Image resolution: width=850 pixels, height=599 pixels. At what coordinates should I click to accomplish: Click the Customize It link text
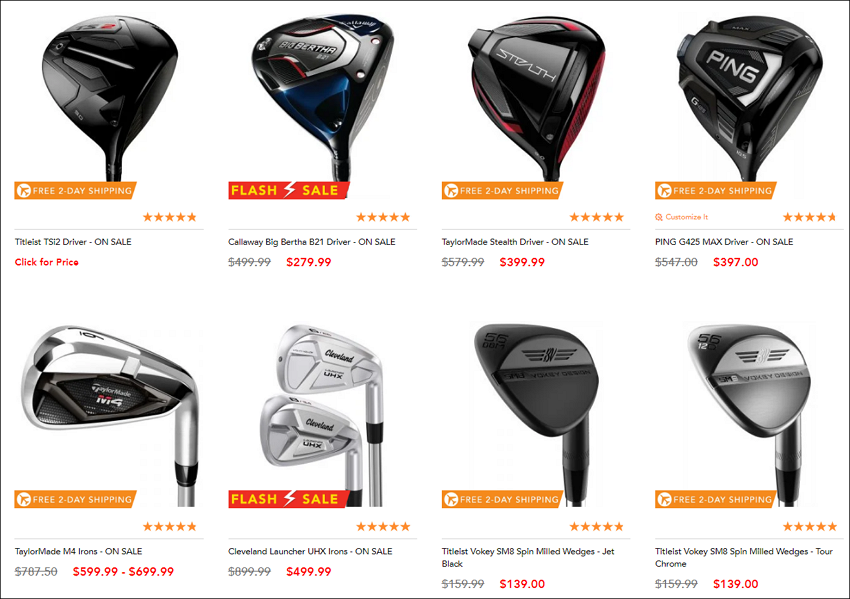[687, 217]
